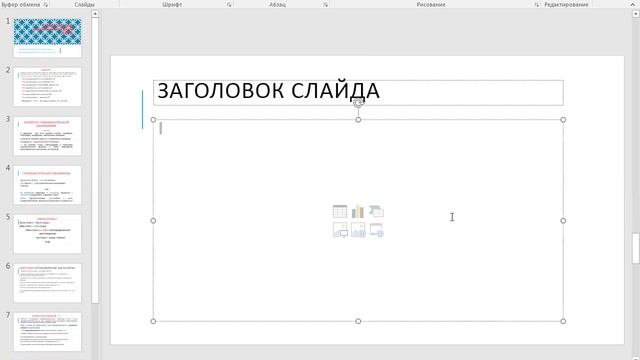Screen dimensions: 640x360
Task: Click main editor vertical scrollbar thumb
Action: [x=636, y=248]
